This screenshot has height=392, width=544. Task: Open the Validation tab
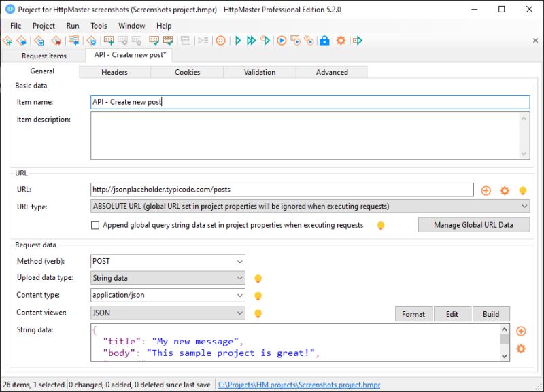pyautogui.click(x=260, y=72)
